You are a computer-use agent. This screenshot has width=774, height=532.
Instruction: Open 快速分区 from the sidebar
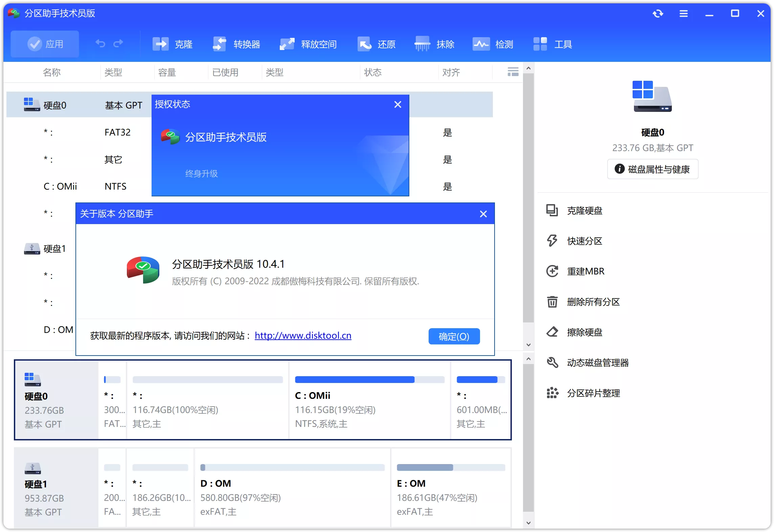(x=585, y=241)
